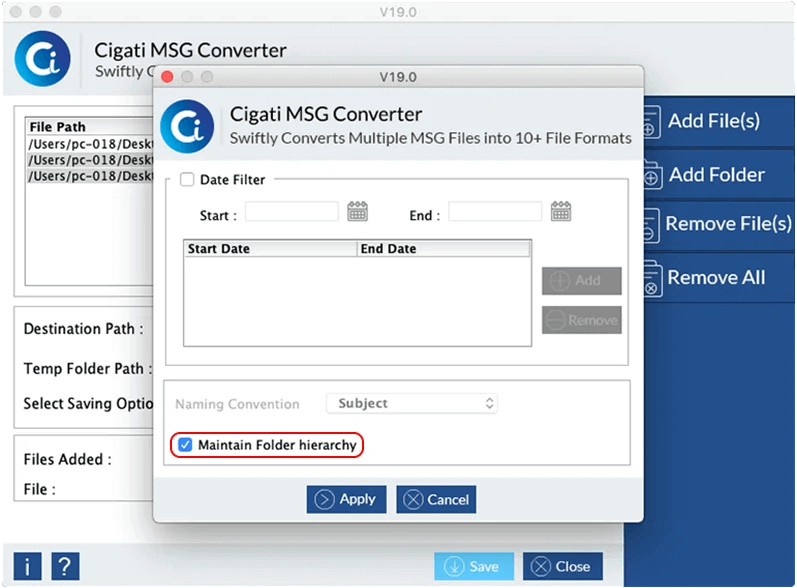Click the Add Folder icon

[652, 175]
